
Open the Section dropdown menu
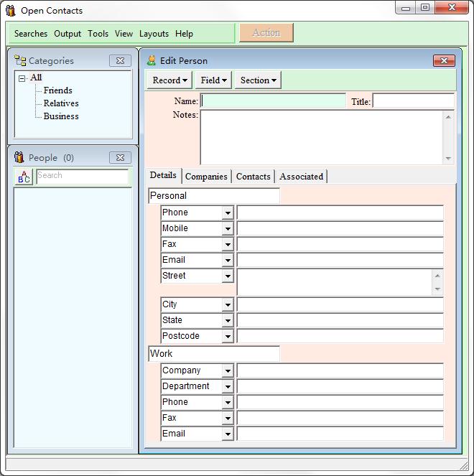click(258, 80)
